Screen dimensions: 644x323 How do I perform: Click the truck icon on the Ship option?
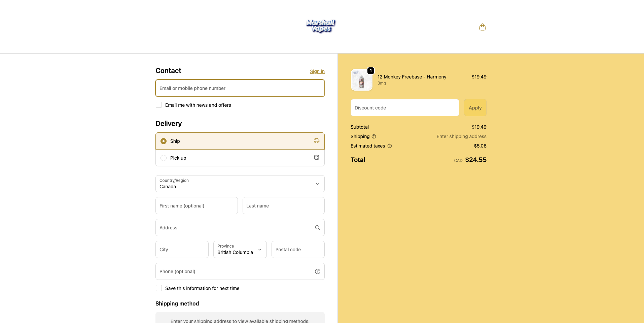pos(316,141)
